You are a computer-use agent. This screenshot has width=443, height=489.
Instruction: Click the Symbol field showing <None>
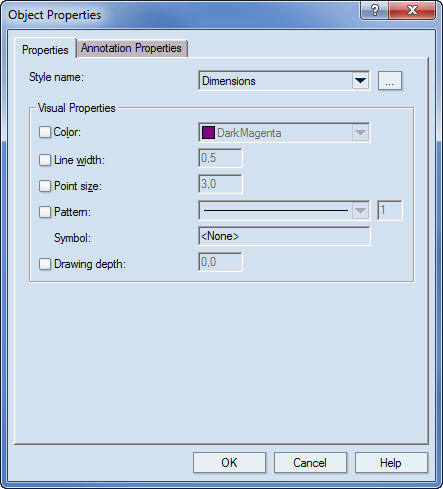coord(284,236)
